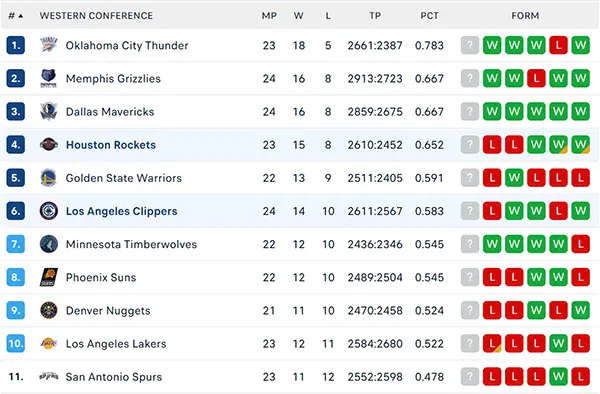The width and height of the screenshot is (600, 394).
Task: Click the Oklahoma City Thunder team logo
Action: click(x=49, y=45)
